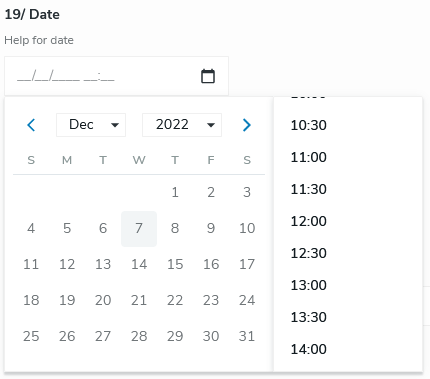The width and height of the screenshot is (430, 379).
Task: Go to next month with right arrow
Action: pos(247,125)
